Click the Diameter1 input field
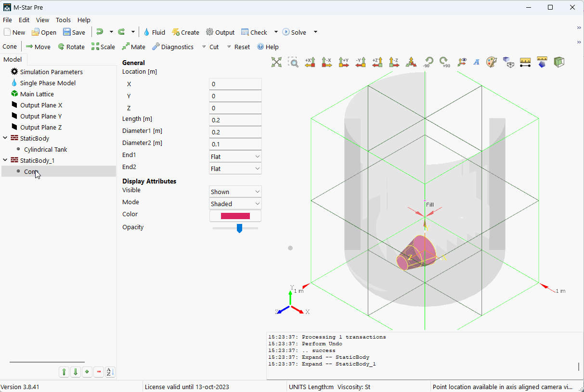The width and height of the screenshot is (584, 392). pos(235,132)
